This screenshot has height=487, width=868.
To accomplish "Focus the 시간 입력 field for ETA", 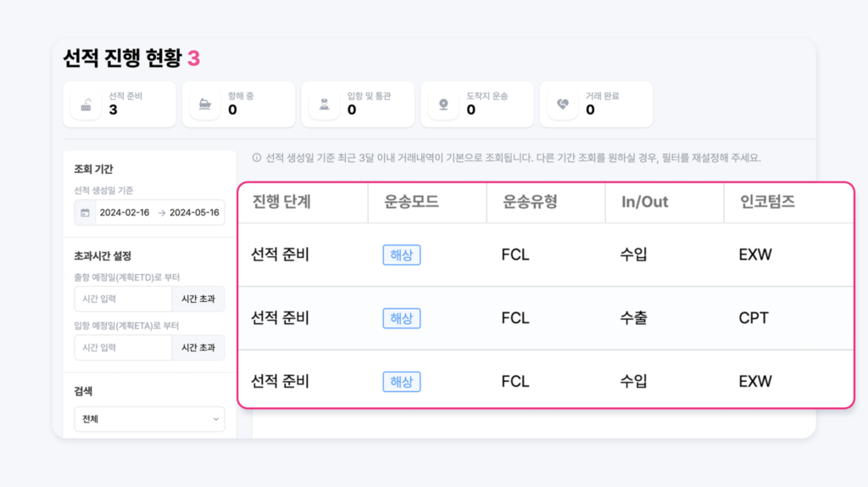I will [123, 347].
